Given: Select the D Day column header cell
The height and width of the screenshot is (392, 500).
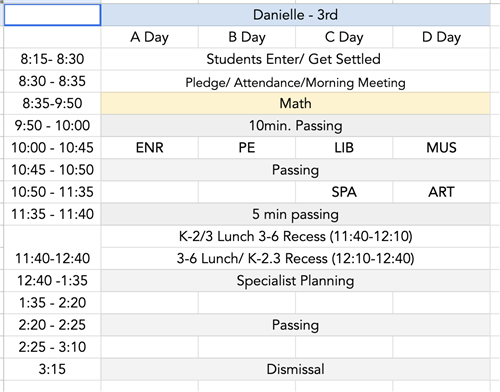Looking at the screenshot, I should pyautogui.click(x=441, y=37).
